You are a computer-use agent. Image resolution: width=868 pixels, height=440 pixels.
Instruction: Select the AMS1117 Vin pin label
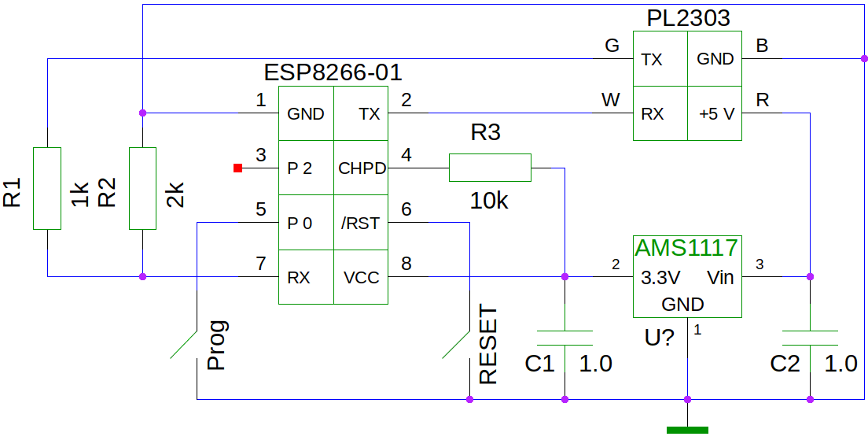[721, 278]
